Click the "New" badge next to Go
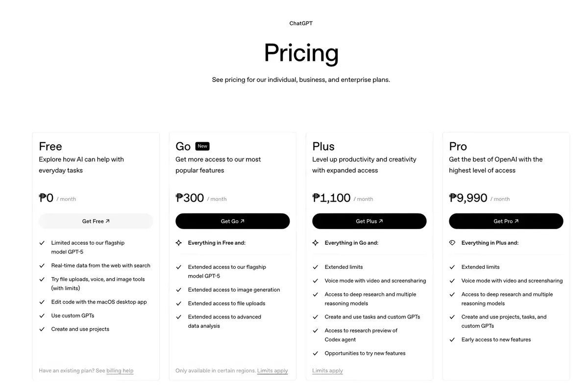588x390 pixels. pos(202,146)
